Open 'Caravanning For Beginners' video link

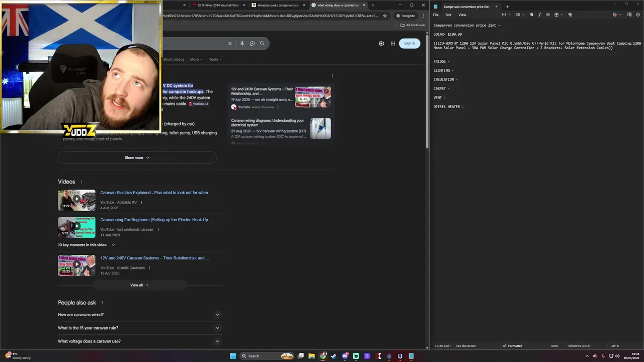(x=156, y=220)
